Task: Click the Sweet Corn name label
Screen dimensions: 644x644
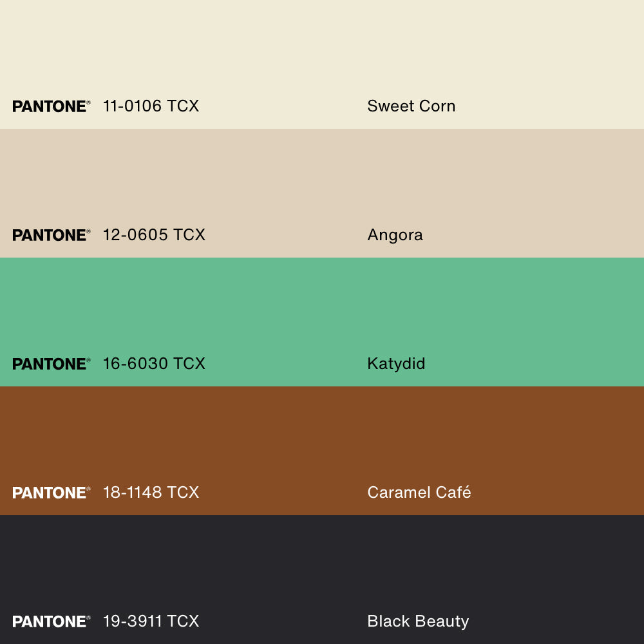Action: point(411,106)
